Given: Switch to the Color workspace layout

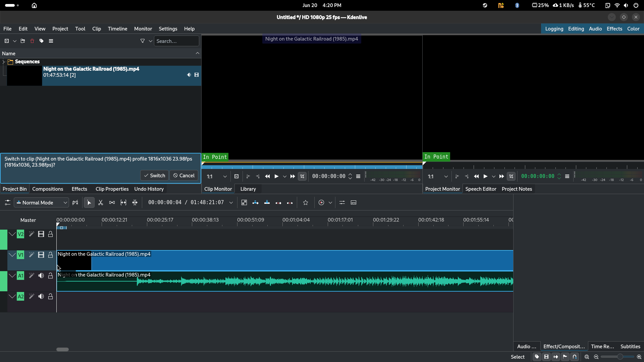Looking at the screenshot, I should click(633, 29).
